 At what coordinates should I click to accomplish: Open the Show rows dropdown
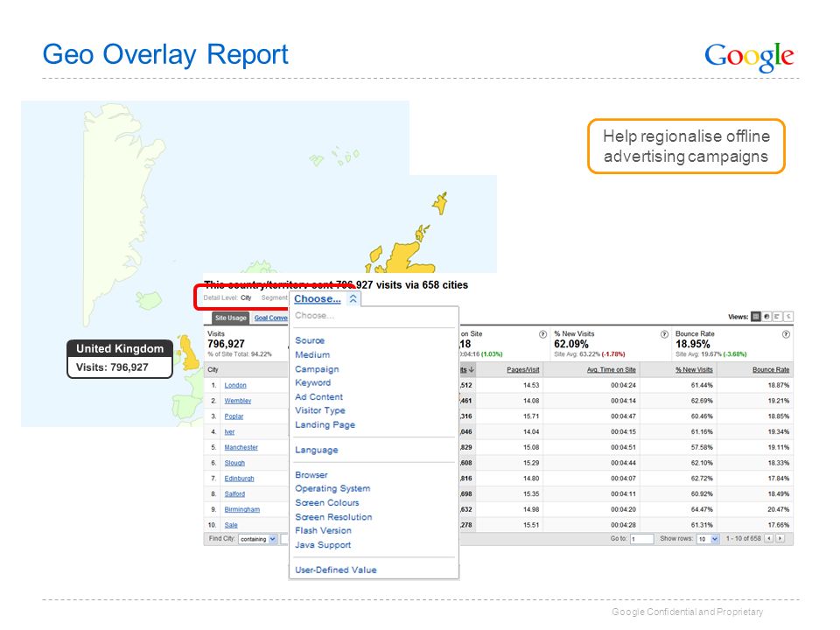(x=708, y=539)
